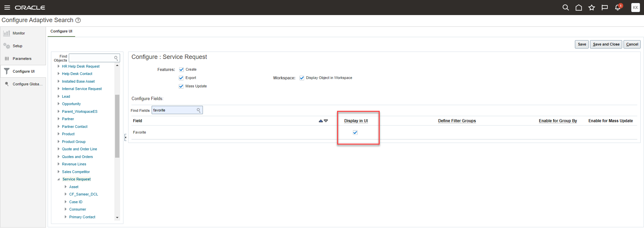Collapse the objects pane splitter arrow
The width and height of the screenshot is (644, 235).
(x=125, y=137)
